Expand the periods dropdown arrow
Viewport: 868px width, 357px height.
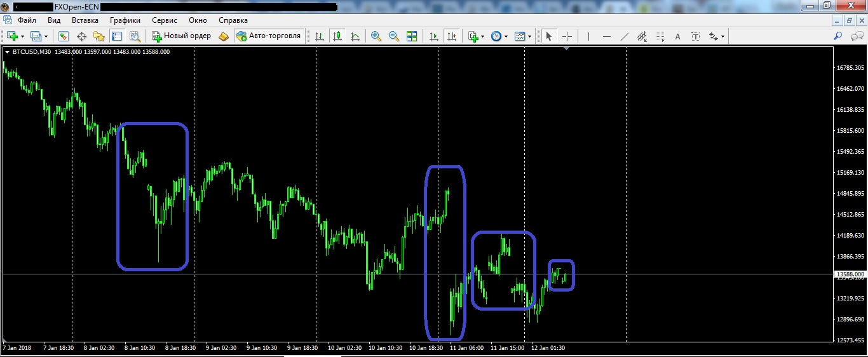[506, 37]
